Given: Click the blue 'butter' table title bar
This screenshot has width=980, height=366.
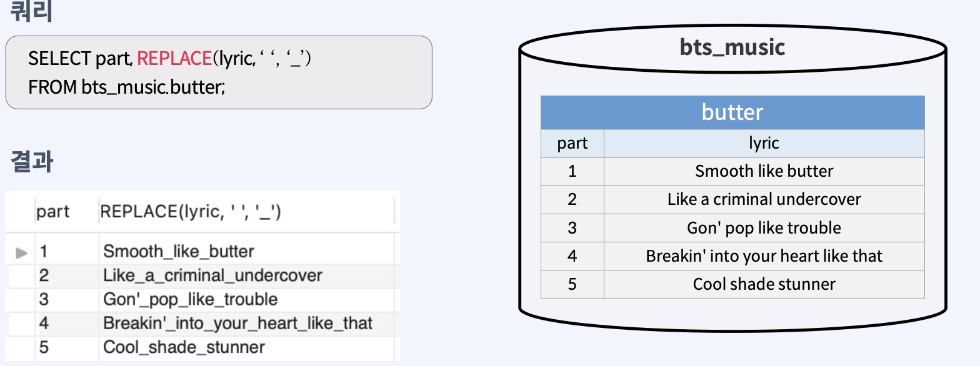Looking at the screenshot, I should 732,112.
